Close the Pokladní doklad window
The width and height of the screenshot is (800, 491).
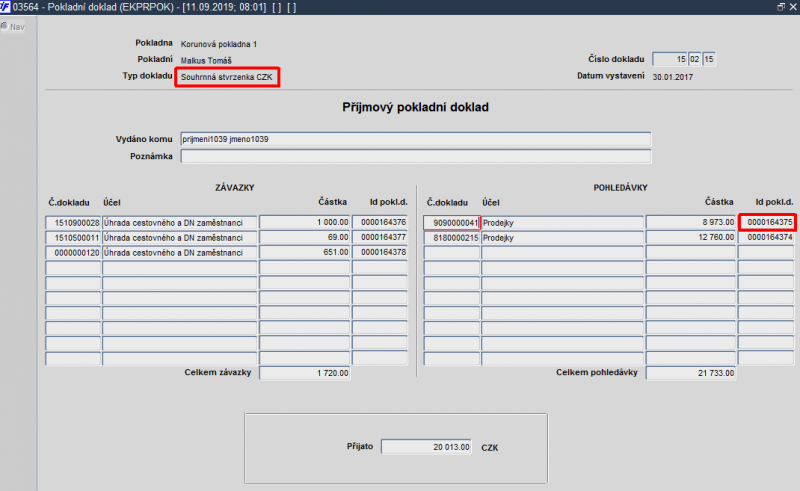(793, 7)
